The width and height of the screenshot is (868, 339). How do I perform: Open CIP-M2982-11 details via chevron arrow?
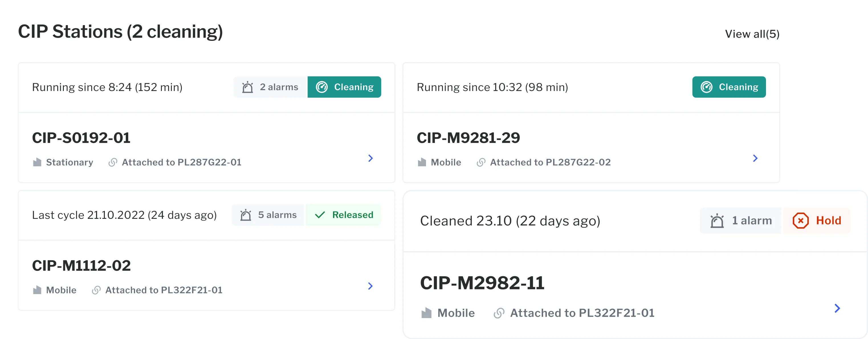(x=837, y=308)
